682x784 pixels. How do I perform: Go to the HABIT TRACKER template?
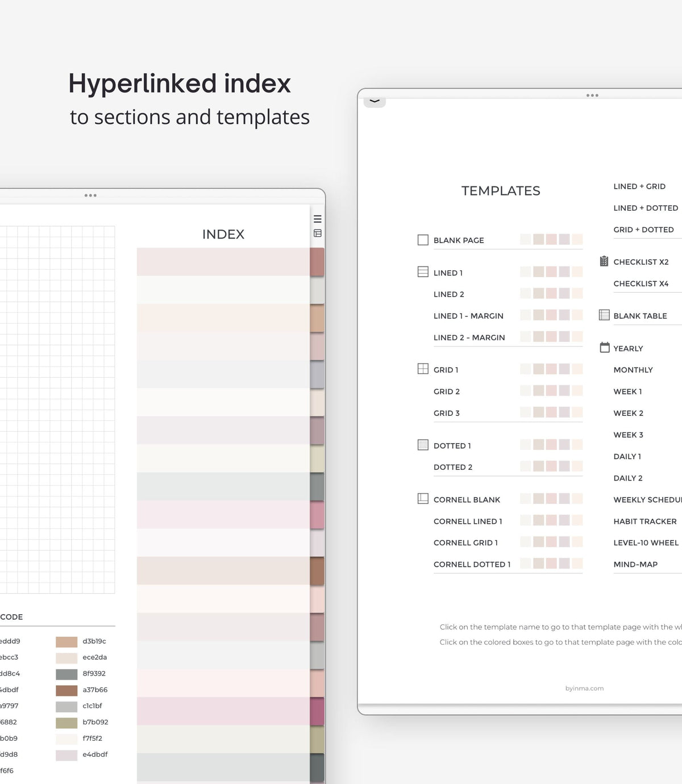point(645,522)
